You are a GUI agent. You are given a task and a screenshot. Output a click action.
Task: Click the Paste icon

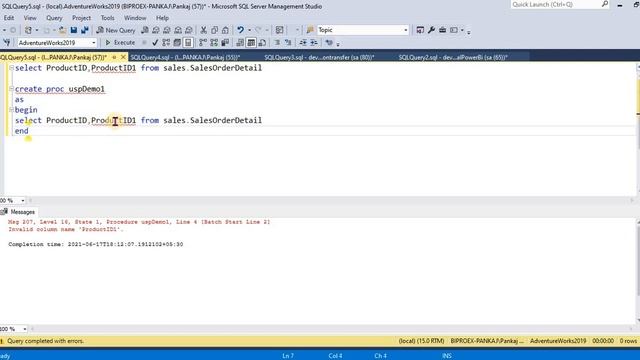pyautogui.click(x=225, y=30)
